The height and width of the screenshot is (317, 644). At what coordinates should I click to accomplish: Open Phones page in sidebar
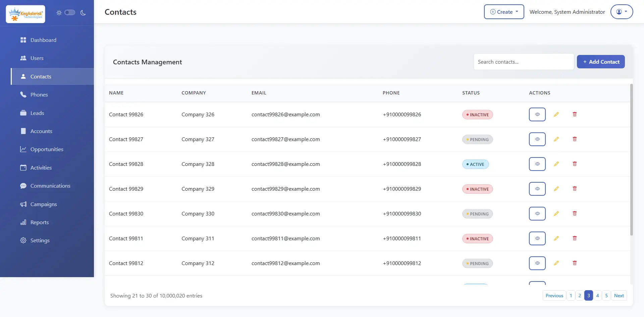click(52, 94)
